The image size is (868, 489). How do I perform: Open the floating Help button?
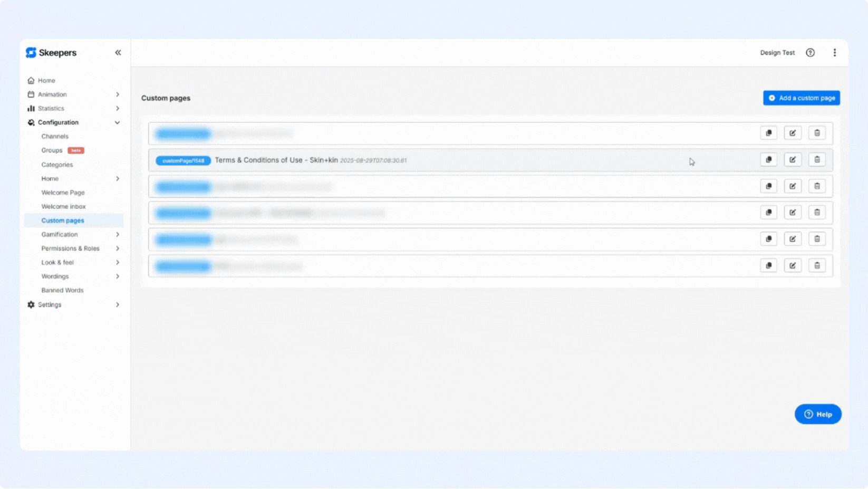817,415
